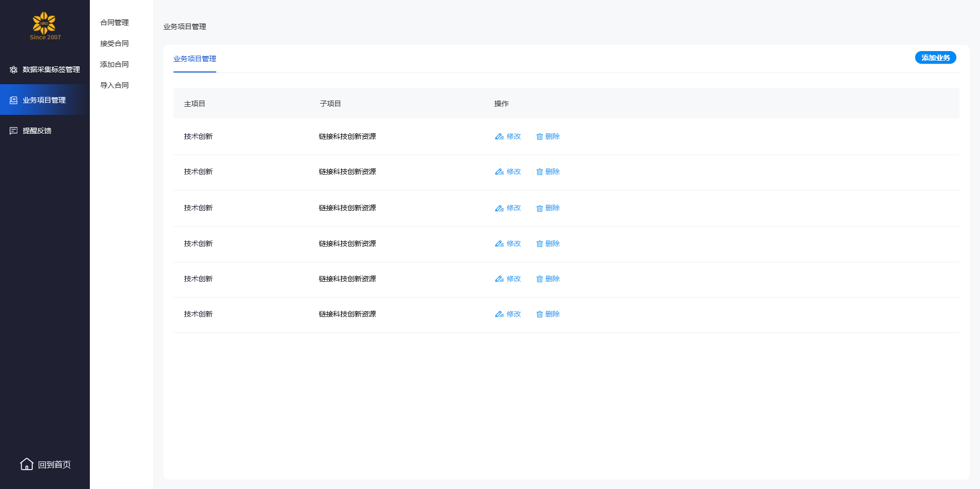Click the trash icon in last row
This screenshot has height=489, width=980.
[540, 314]
